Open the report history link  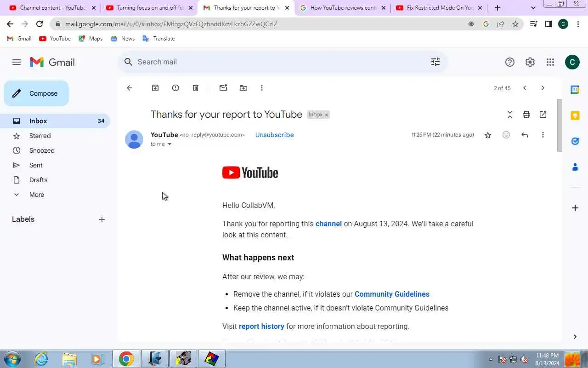(261, 326)
